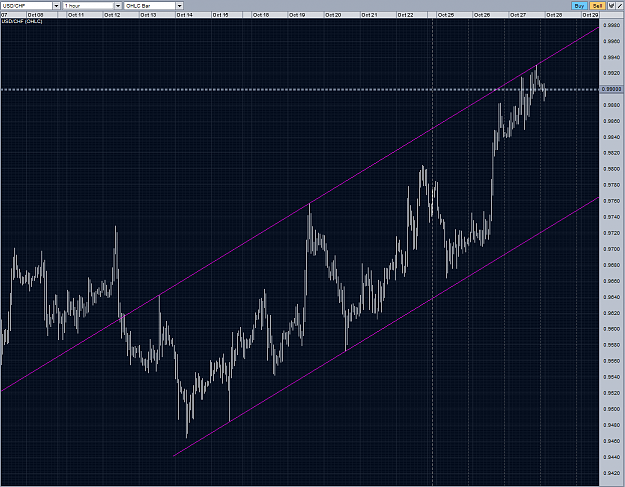Select the Oct 14 date header

185,15
